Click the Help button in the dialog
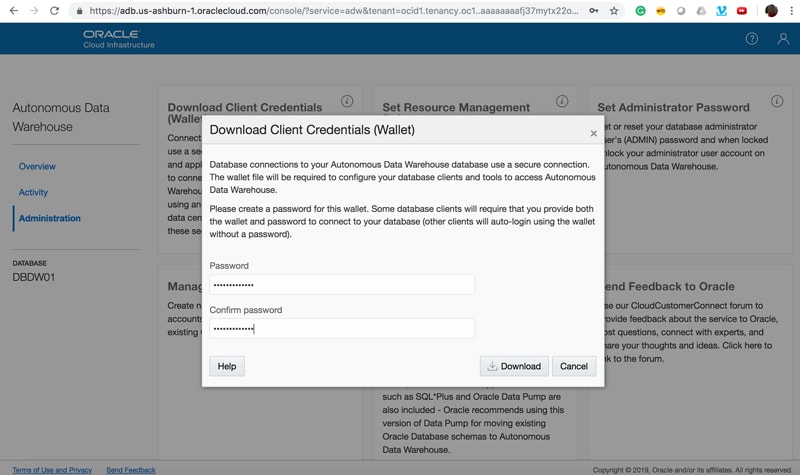 (x=227, y=366)
